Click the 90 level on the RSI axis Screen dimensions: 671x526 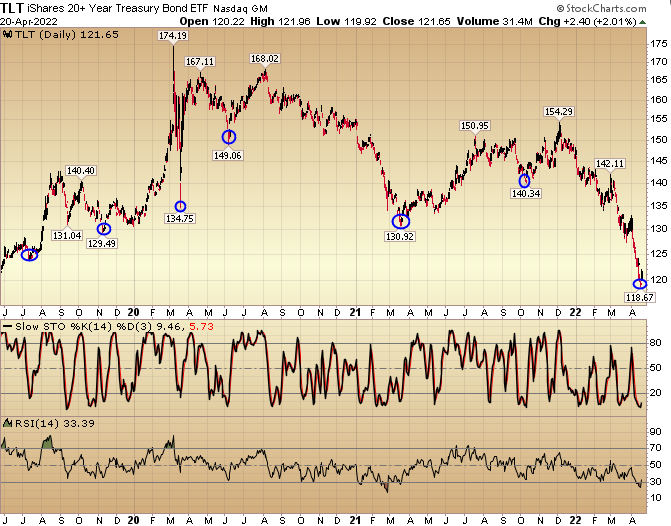[656, 432]
